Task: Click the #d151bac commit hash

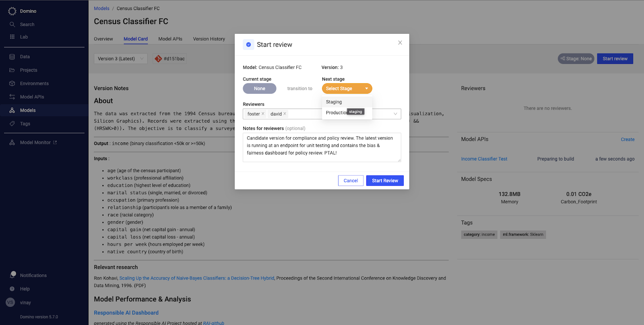Action: point(174,59)
